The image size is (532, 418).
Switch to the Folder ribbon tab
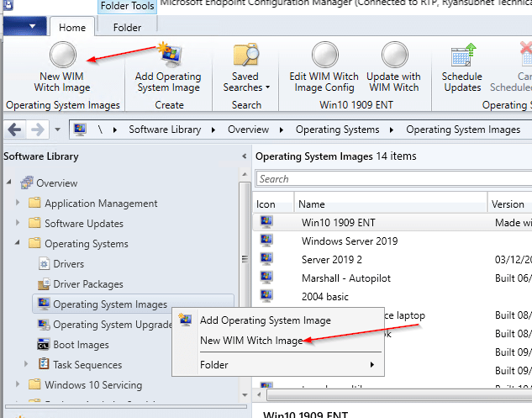tap(127, 27)
